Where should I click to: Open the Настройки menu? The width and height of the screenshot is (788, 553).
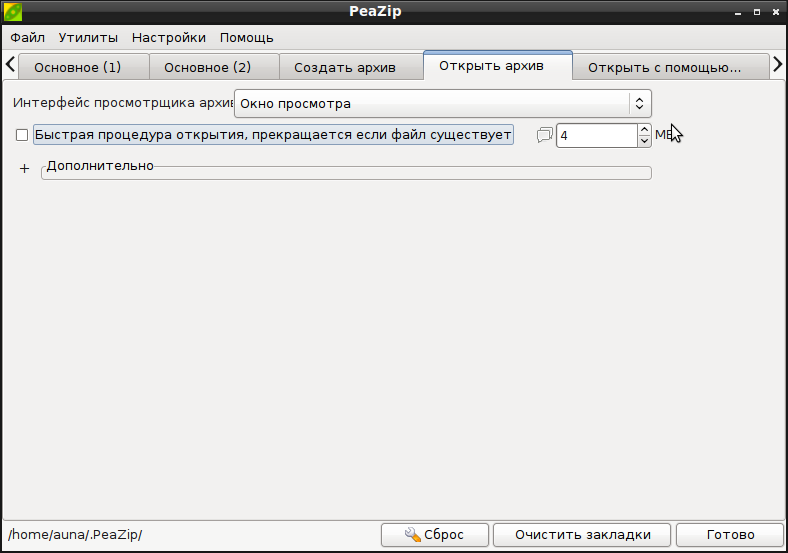coord(169,38)
